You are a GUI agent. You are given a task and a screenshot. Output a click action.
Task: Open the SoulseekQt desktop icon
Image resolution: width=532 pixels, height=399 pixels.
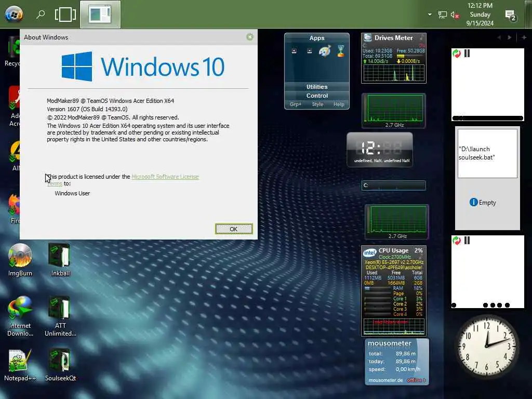tap(60, 365)
